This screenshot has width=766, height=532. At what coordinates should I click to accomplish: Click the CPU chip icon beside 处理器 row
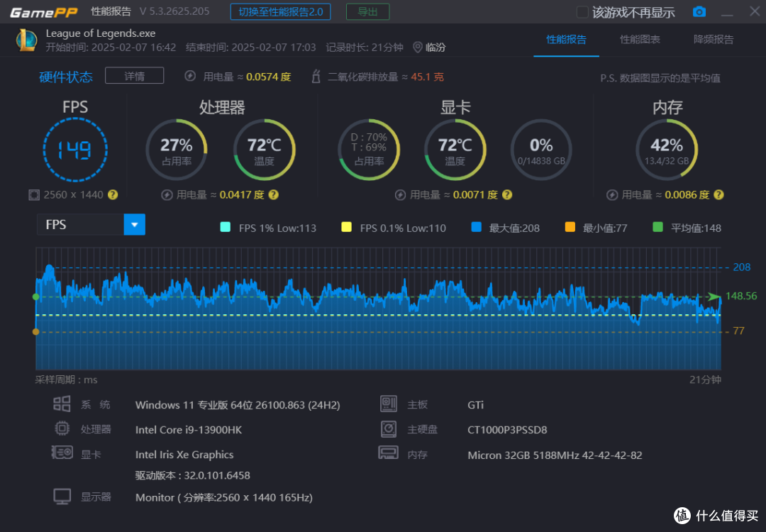coord(62,428)
